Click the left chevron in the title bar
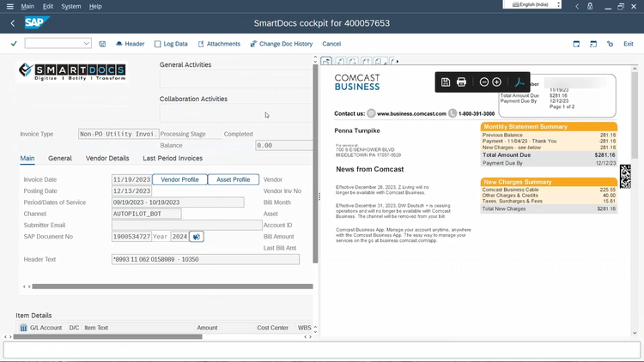The height and width of the screenshot is (362, 644). pyautogui.click(x=577, y=6)
